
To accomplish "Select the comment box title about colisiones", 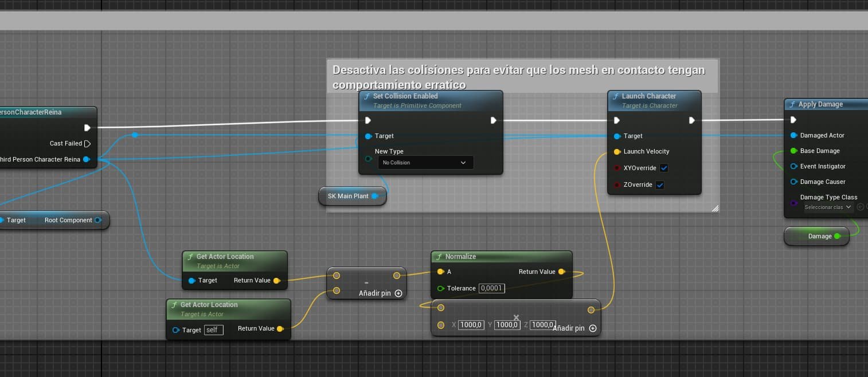I will [x=519, y=77].
